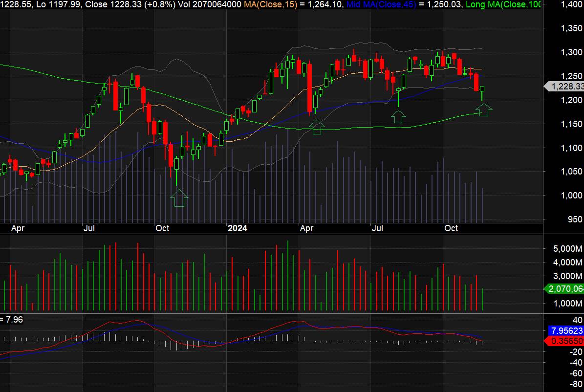The image size is (584, 392).
Task: Click the green current volume tag 2,070,06
Action: [564, 288]
